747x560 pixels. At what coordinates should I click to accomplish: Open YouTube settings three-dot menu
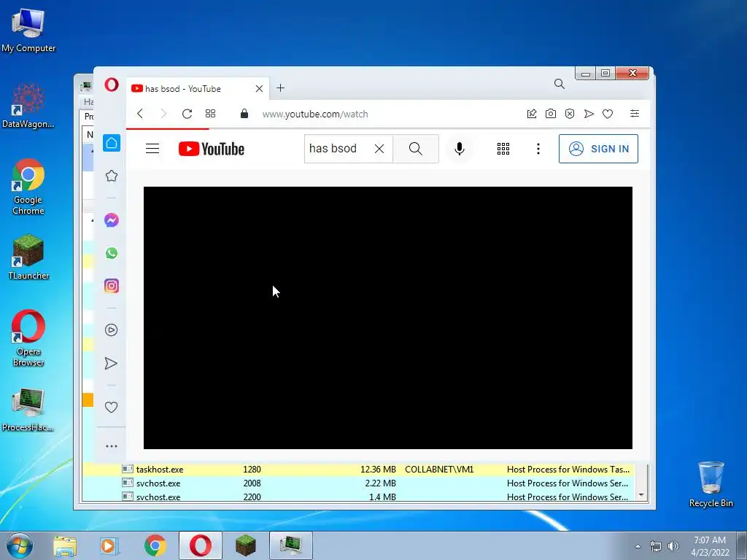(x=538, y=149)
